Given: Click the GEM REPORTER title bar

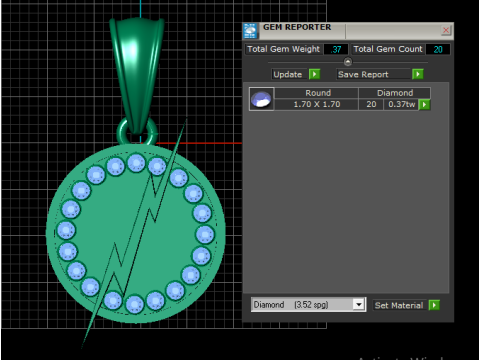Looking at the screenshot, I should (x=348, y=31).
